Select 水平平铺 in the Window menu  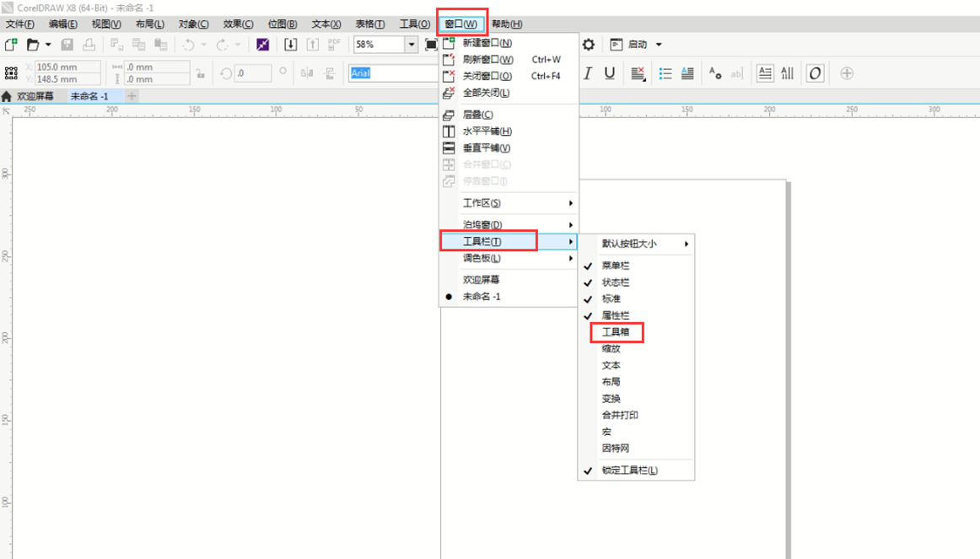pyautogui.click(x=487, y=132)
